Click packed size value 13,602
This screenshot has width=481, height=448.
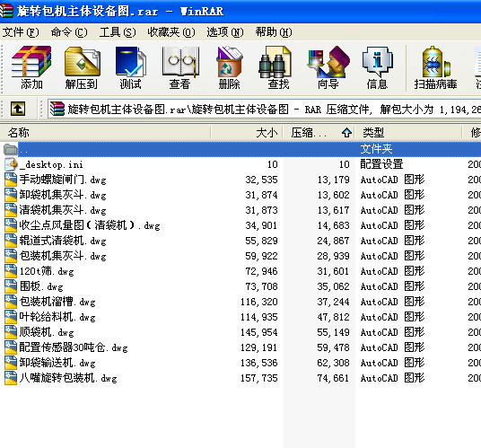click(x=333, y=195)
